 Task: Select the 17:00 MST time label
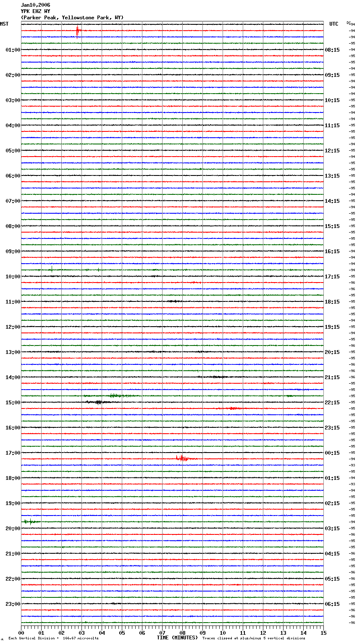pyautogui.click(x=13, y=453)
